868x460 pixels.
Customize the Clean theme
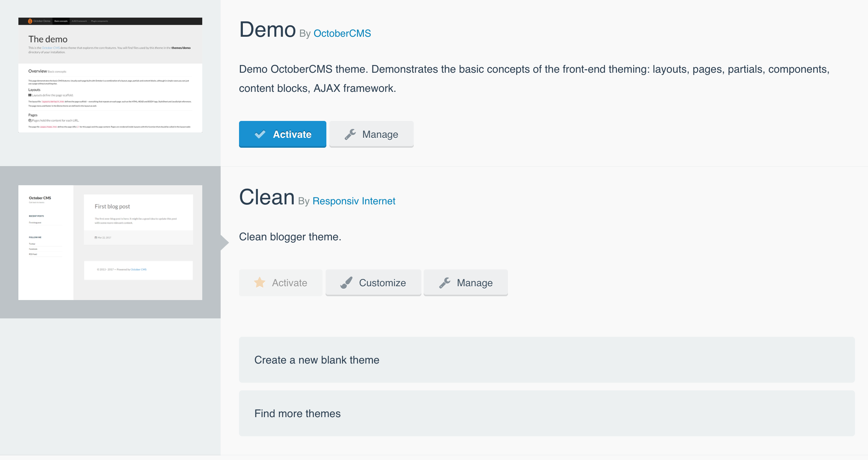pyautogui.click(x=373, y=282)
